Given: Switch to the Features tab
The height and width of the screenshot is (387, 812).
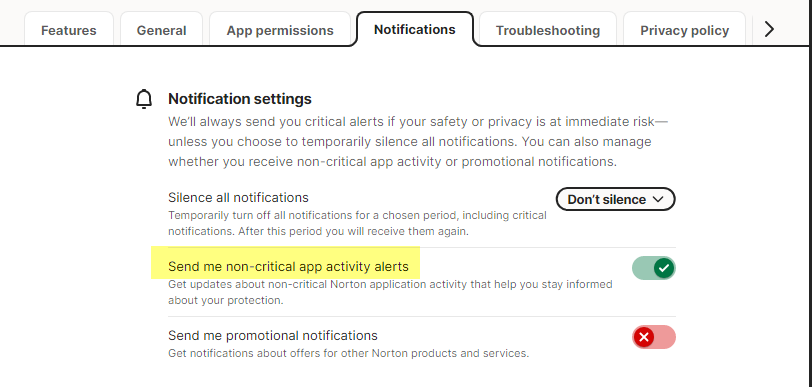Looking at the screenshot, I should [69, 29].
